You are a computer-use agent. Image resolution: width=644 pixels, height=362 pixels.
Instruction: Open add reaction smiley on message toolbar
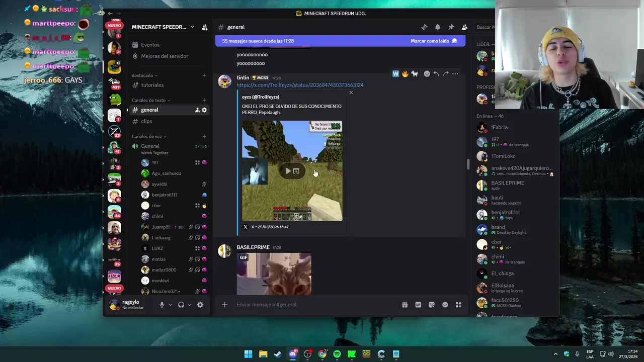[427, 74]
